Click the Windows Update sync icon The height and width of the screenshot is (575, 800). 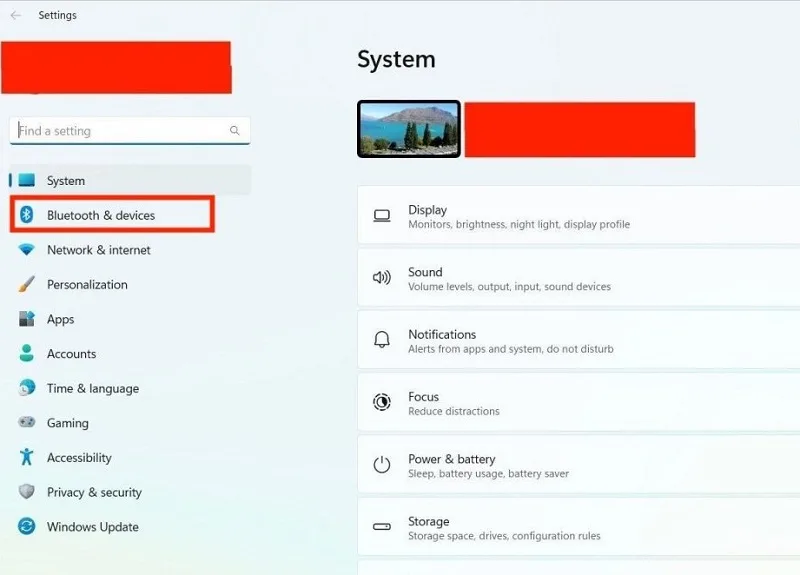coord(27,526)
